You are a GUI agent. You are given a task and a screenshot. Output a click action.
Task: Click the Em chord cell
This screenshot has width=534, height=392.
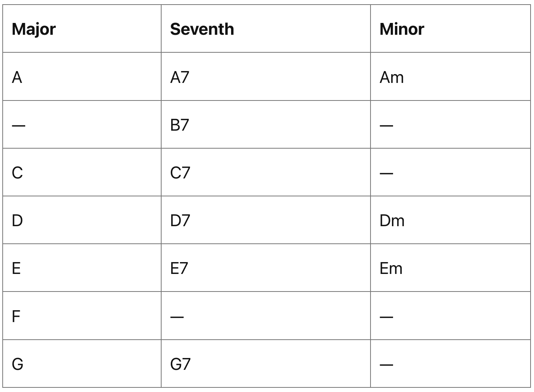coord(391,269)
